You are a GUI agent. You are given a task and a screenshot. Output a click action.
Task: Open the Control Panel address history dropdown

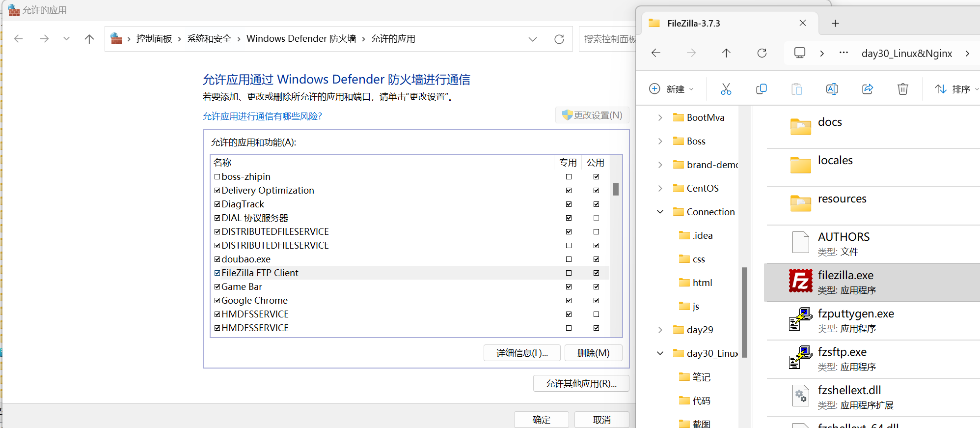(x=533, y=39)
